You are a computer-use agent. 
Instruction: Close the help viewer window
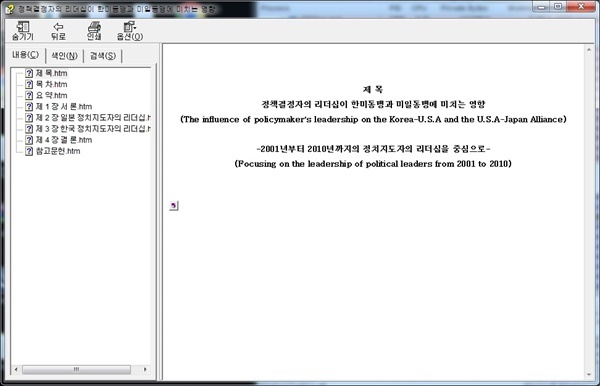(x=580, y=7)
